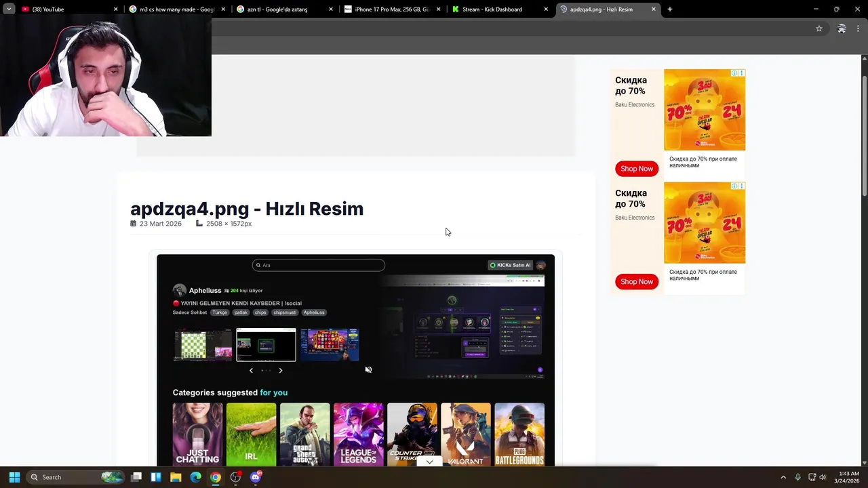Open the tab search dropdown arrow

pyautogui.click(x=9, y=9)
